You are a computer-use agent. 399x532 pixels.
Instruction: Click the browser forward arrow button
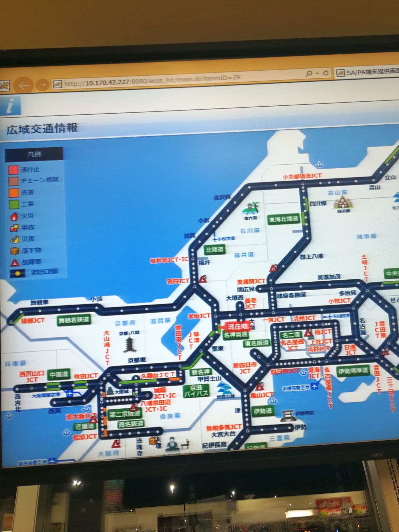tap(42, 85)
